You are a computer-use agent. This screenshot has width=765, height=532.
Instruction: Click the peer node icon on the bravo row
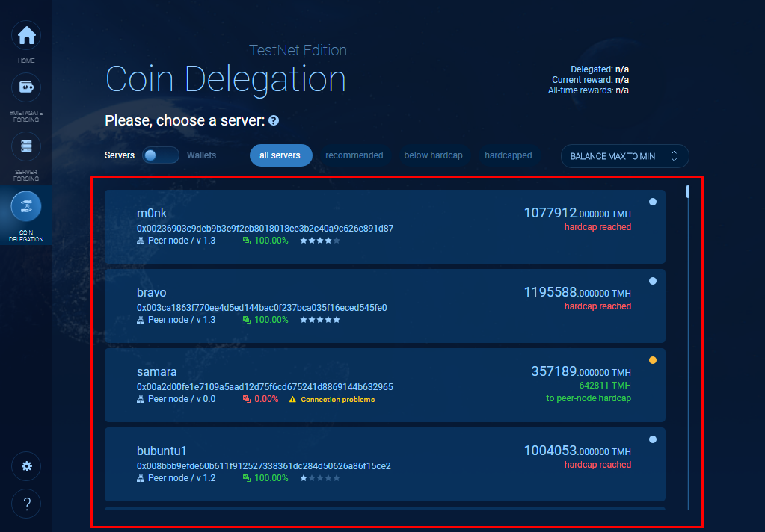[141, 320]
